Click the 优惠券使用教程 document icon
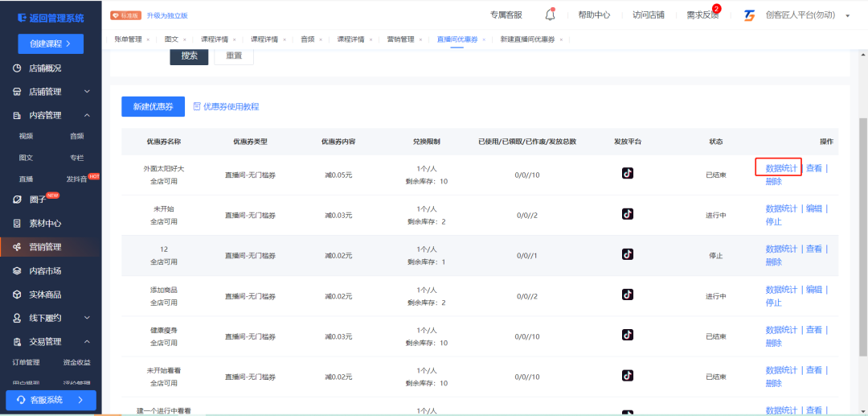This screenshot has height=416, width=868. click(x=197, y=106)
